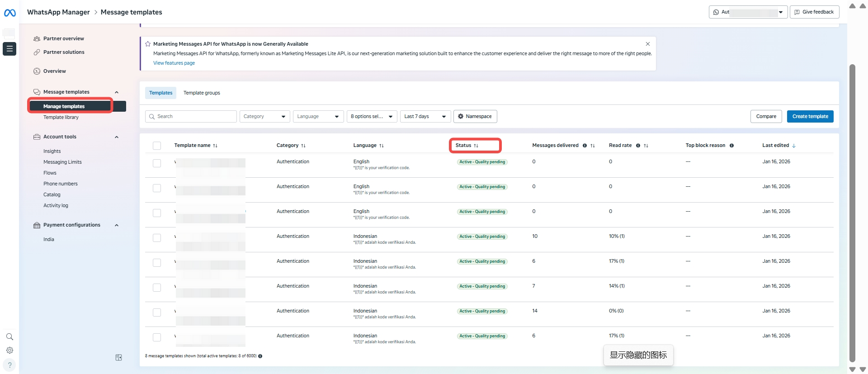Check the last Indonesian template row checkbox

[157, 337]
